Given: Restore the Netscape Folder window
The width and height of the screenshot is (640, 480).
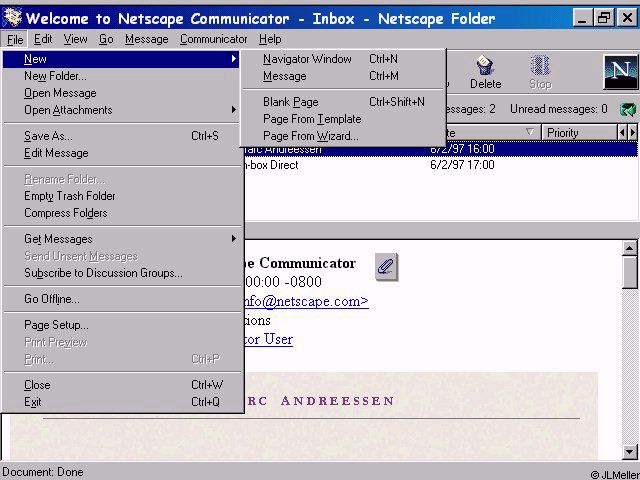Looking at the screenshot, I should click(x=604, y=18).
